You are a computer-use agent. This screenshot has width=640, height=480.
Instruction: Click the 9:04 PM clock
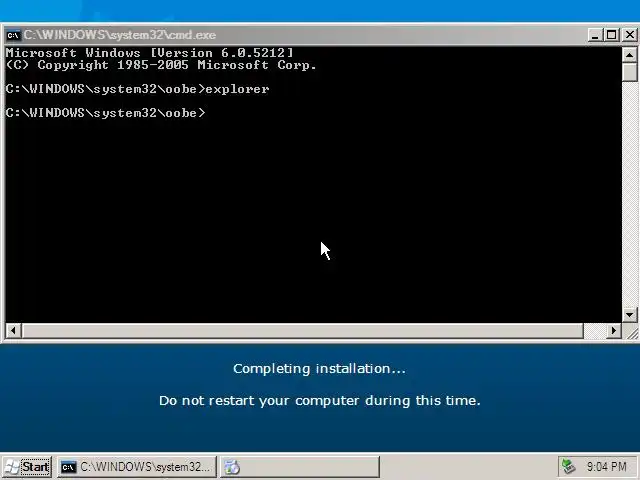tap(607, 467)
